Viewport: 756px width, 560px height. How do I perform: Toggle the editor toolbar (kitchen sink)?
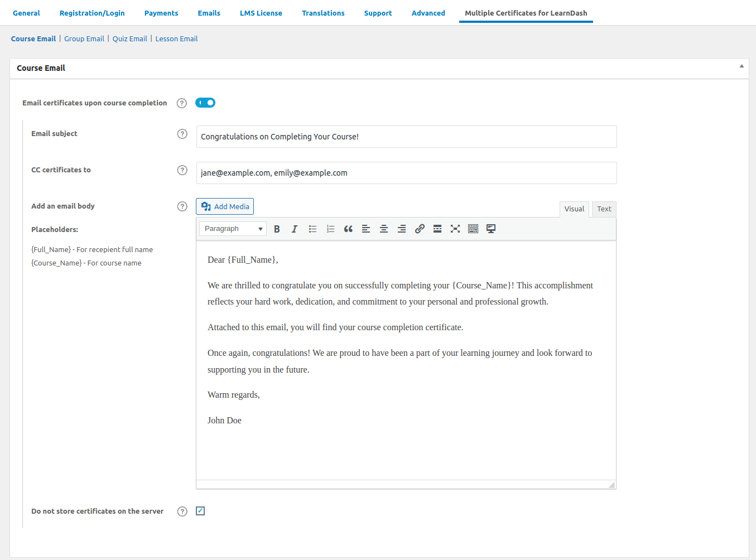[473, 229]
